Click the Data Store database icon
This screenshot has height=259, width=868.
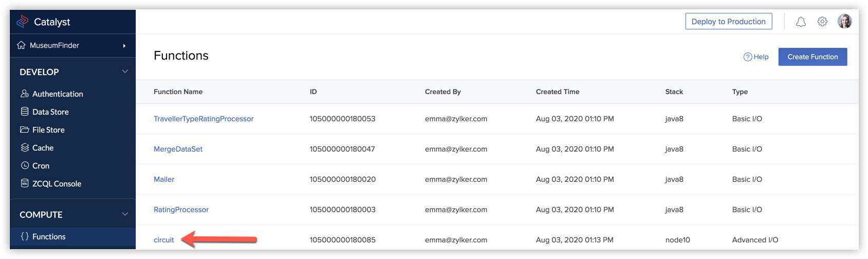[x=25, y=112]
